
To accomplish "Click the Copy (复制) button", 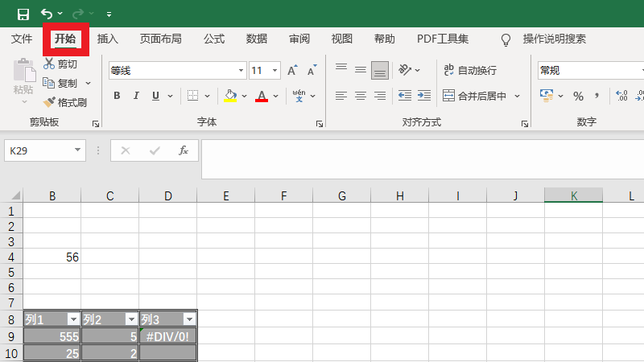I will point(61,83).
